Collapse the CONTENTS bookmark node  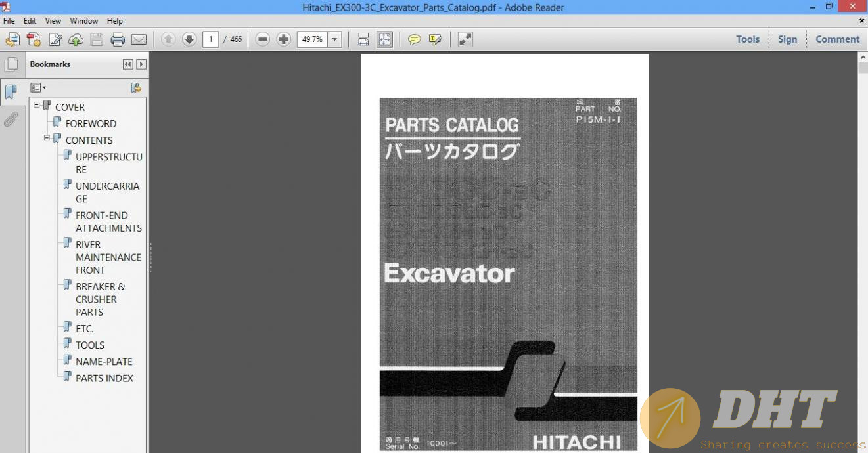click(47, 138)
